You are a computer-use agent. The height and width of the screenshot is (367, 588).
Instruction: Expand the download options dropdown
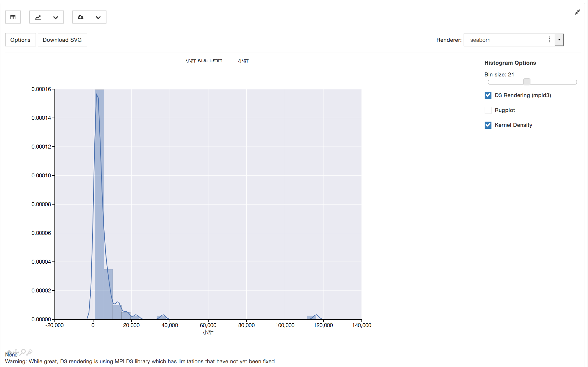pos(98,17)
